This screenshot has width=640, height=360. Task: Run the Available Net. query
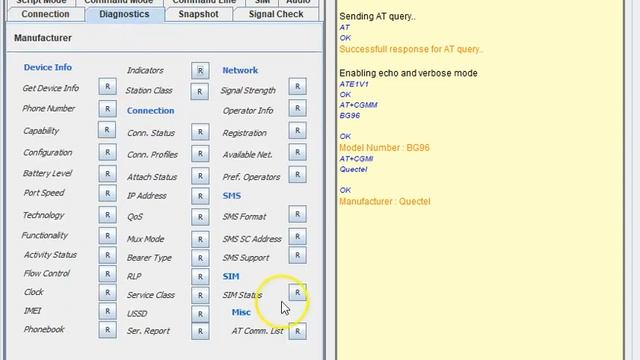click(x=297, y=152)
